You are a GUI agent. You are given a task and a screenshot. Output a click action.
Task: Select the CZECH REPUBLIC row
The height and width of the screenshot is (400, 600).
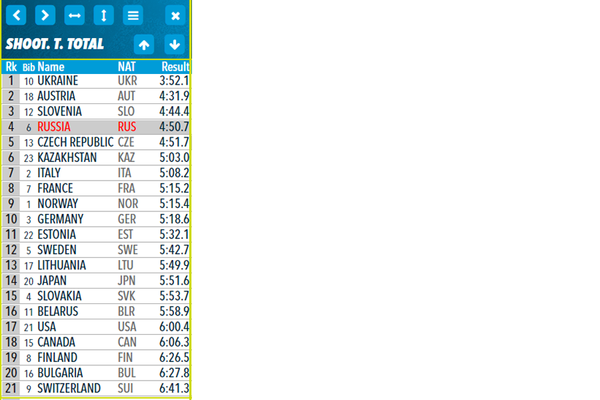click(96, 142)
